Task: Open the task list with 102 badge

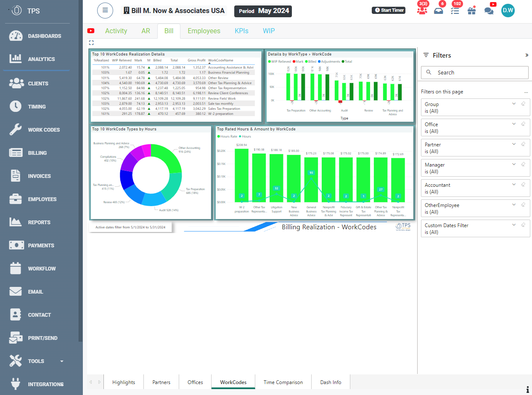Action: click(455, 11)
